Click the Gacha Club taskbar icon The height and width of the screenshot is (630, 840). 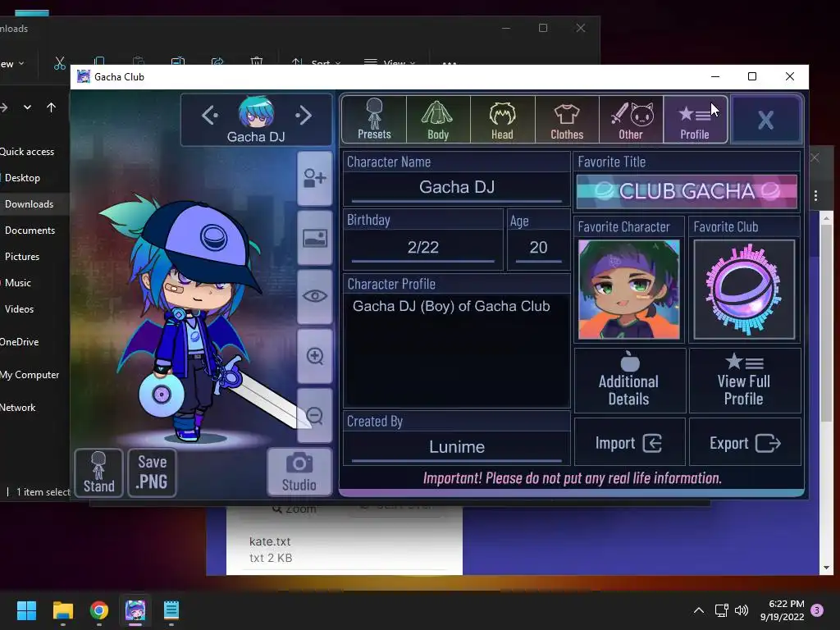[135, 610]
